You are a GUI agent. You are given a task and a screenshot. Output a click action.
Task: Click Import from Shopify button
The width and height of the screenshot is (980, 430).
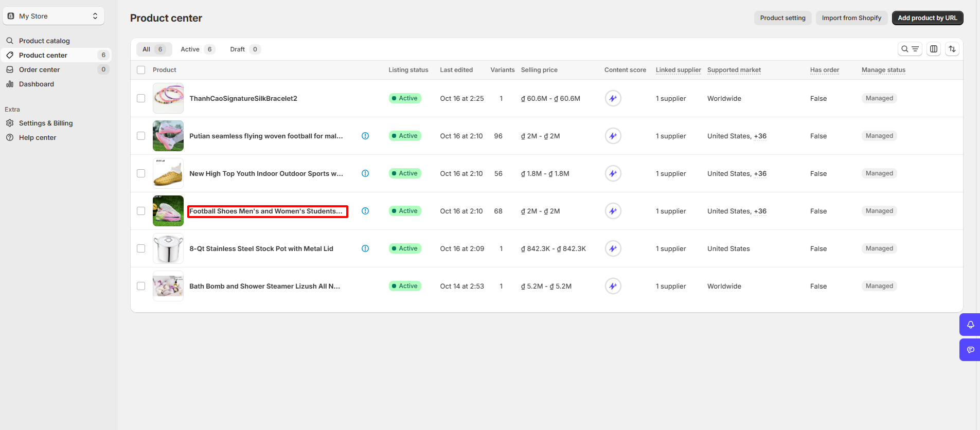[x=851, y=18]
